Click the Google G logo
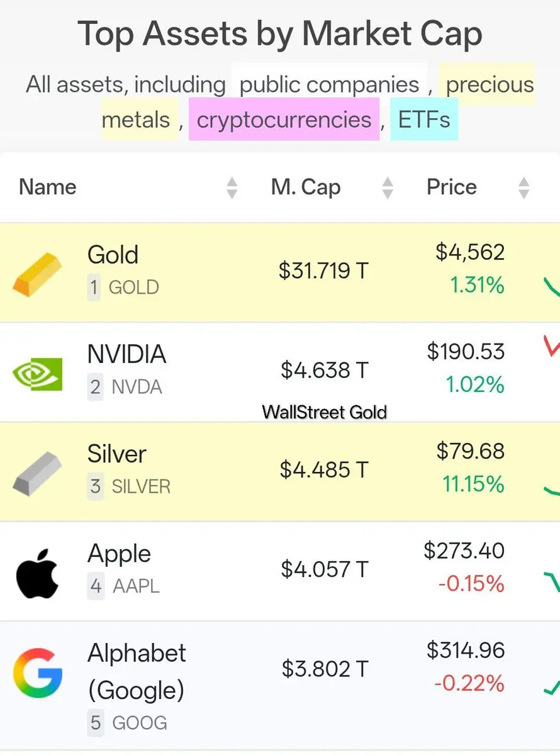The image size is (560, 755). (x=38, y=672)
